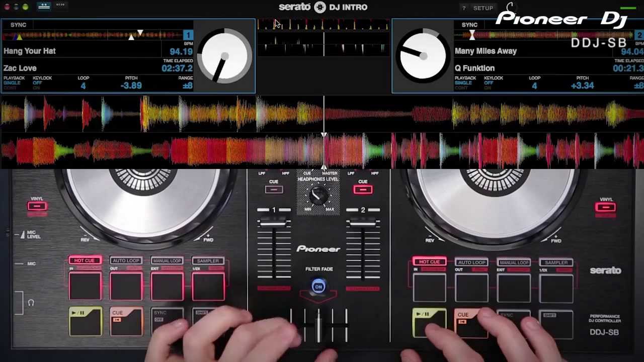644x362 pixels.
Task: Hit left deck CUE transport button
Action: point(126,322)
